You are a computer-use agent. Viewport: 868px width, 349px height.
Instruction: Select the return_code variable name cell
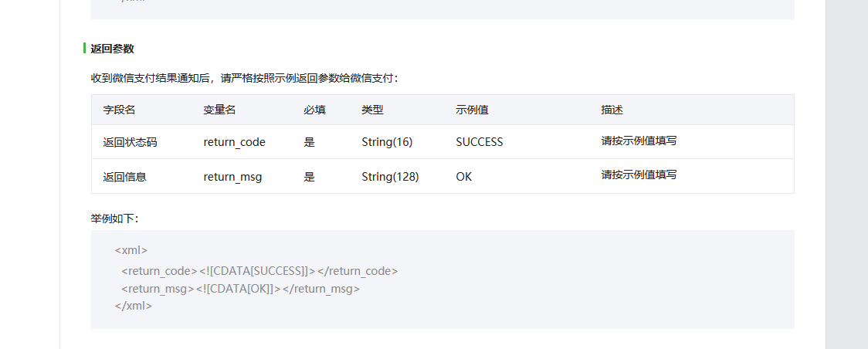tap(234, 142)
